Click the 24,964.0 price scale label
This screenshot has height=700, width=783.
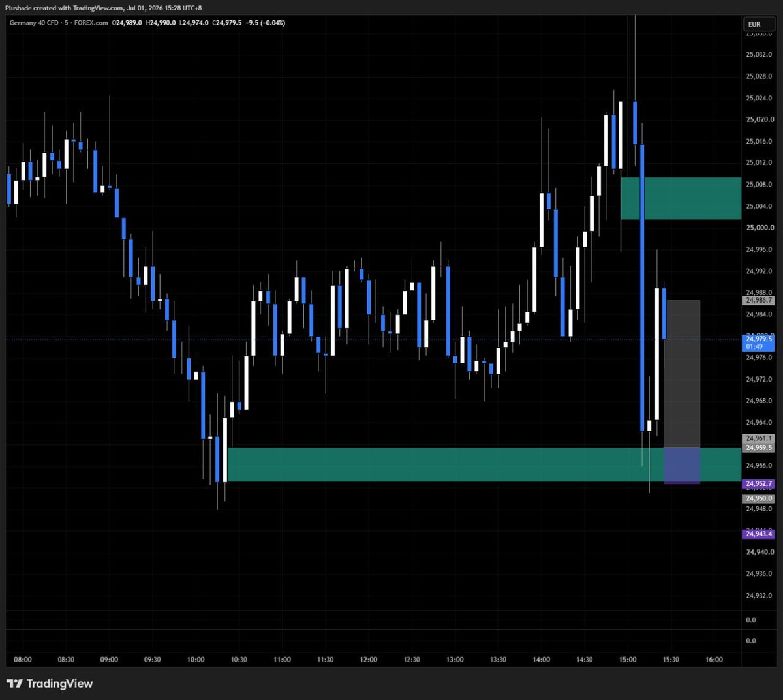tap(759, 422)
